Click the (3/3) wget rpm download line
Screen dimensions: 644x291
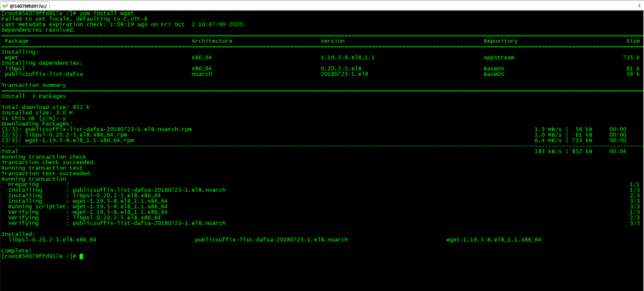68,141
